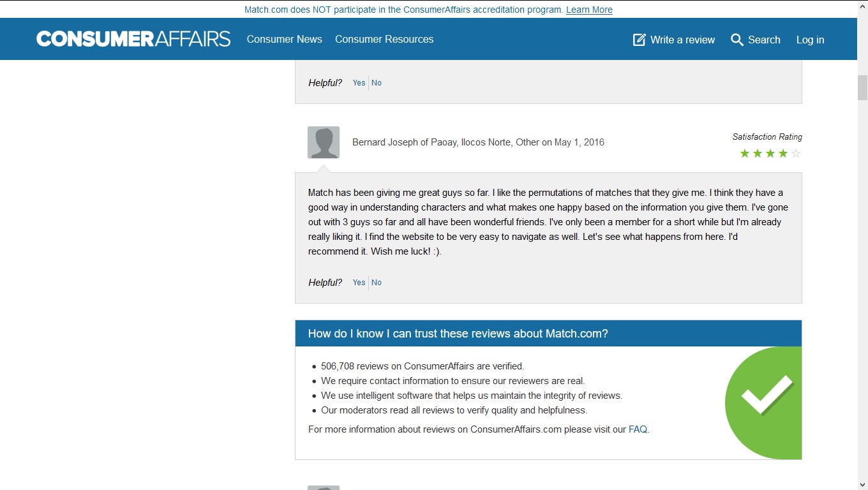Click the 'Match.com does NOT participate' notice text

(x=403, y=10)
